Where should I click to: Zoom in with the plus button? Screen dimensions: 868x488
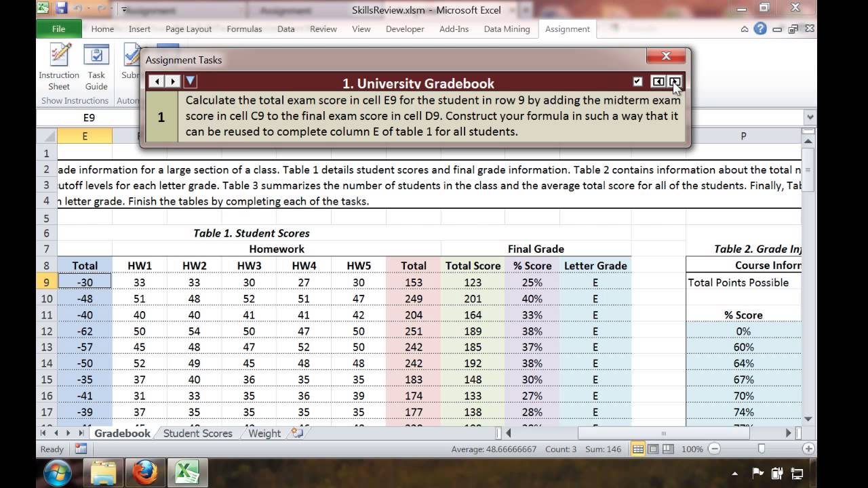(x=808, y=449)
